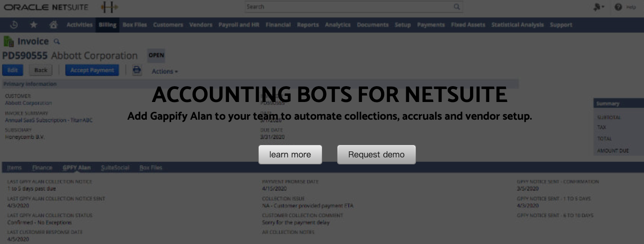Viewport: 644px width, 244px height.
Task: Click the 4/5/2020 last customer response date
Action: tap(18, 239)
